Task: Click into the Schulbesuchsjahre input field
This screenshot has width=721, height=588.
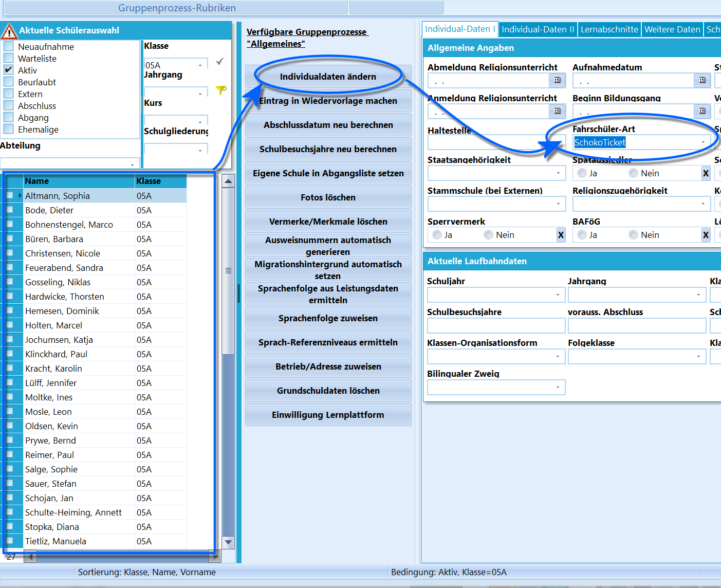Action: pos(496,326)
